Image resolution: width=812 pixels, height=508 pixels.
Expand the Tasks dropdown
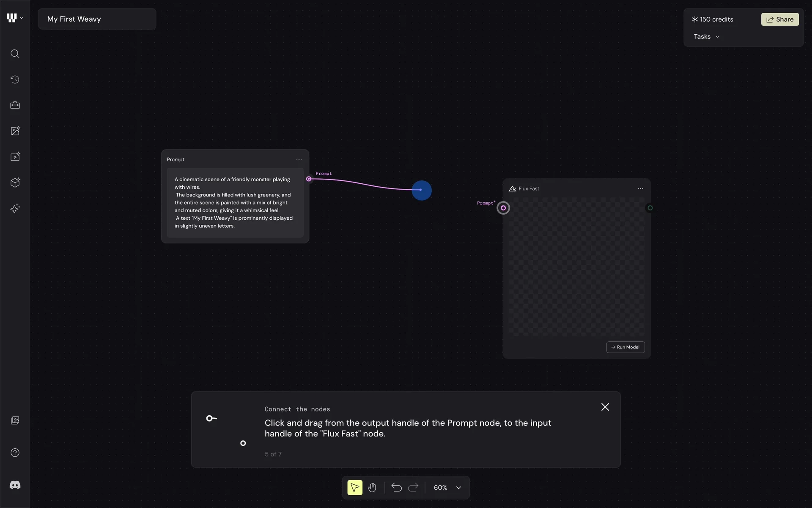tap(706, 37)
